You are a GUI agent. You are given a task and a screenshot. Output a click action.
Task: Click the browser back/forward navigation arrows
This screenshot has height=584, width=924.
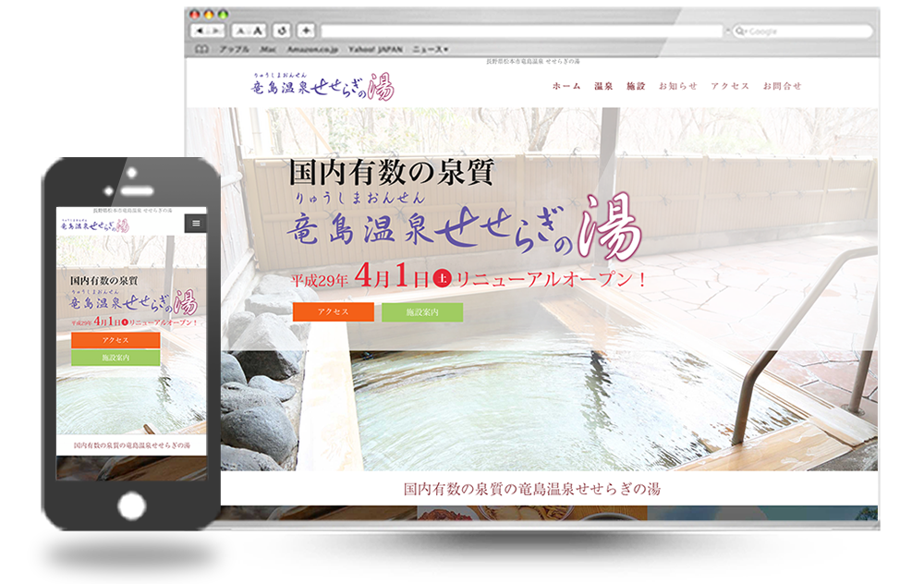point(207,31)
